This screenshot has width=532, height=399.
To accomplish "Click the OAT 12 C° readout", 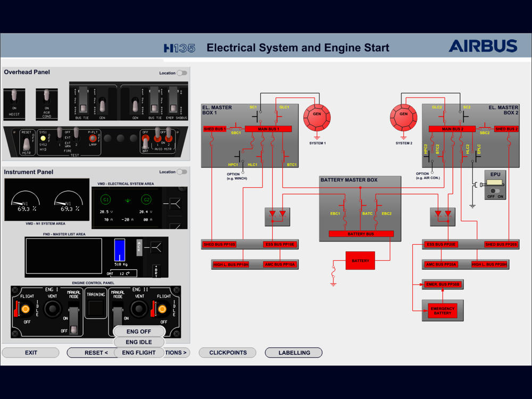I will coord(122,273).
